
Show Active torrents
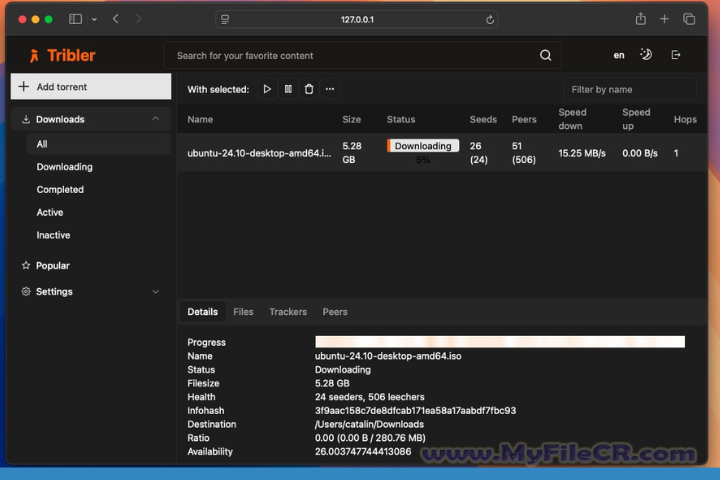[50, 212]
